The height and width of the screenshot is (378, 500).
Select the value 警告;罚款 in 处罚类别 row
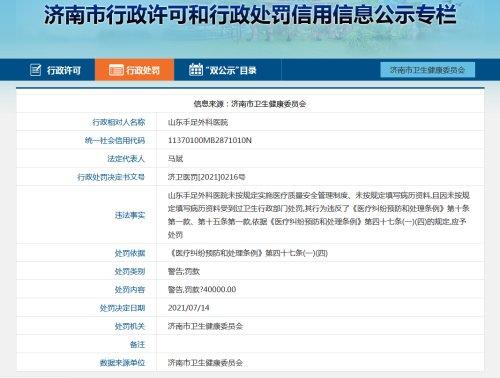pyautogui.click(x=184, y=272)
